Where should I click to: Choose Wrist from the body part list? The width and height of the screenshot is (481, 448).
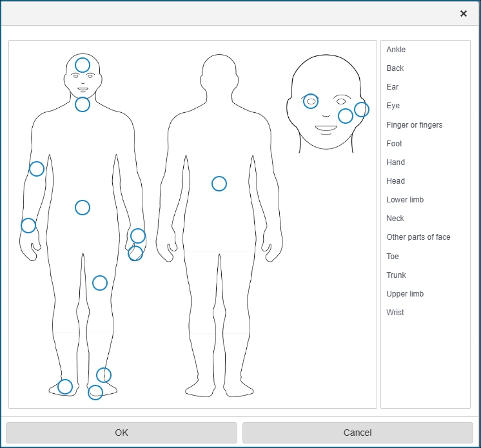395,313
